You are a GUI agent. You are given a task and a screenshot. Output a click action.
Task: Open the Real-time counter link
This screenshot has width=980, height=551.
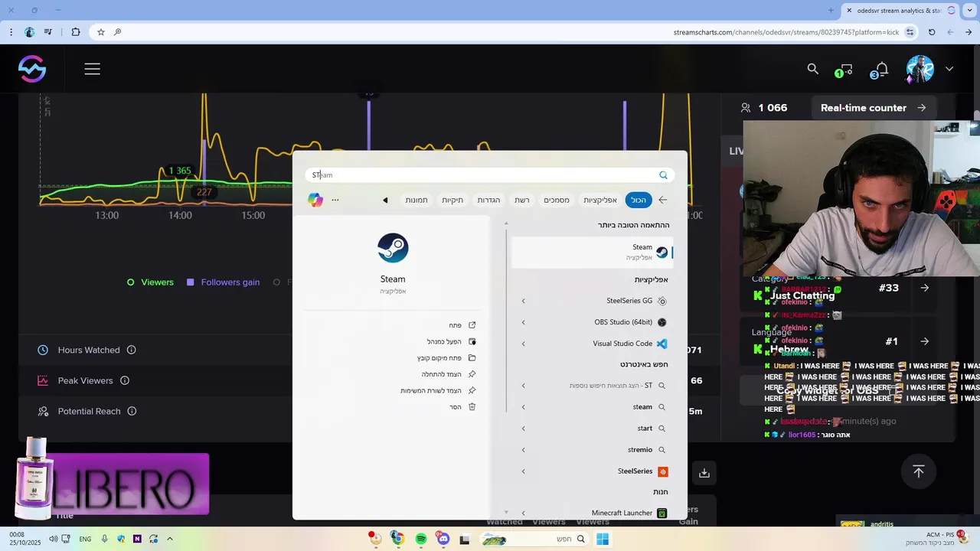coord(873,108)
